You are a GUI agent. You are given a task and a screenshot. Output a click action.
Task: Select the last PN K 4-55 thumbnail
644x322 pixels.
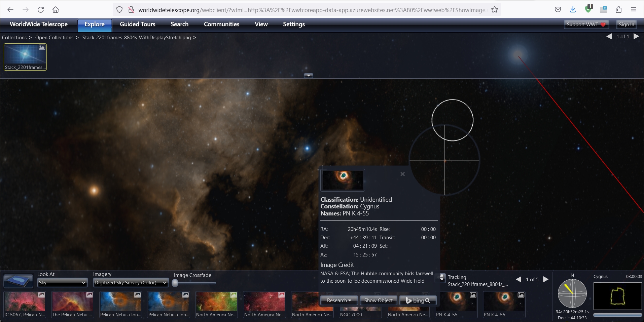(x=504, y=305)
